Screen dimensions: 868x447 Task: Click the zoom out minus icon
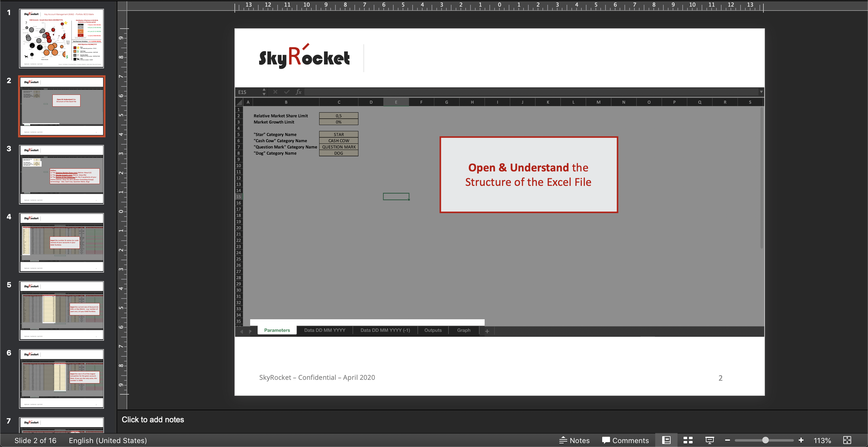[728, 440]
